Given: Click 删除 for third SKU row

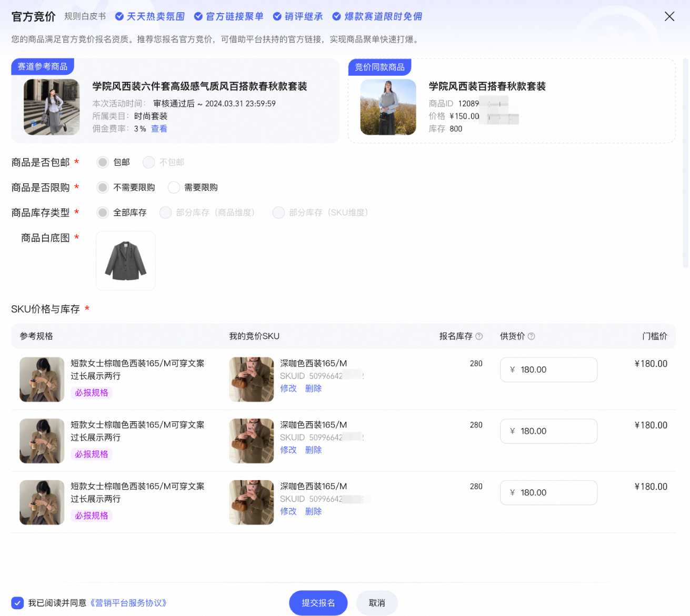Looking at the screenshot, I should pyautogui.click(x=313, y=512).
